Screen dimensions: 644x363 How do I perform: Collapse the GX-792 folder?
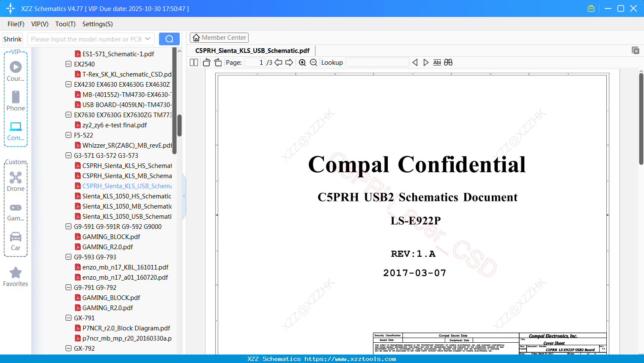click(x=69, y=348)
